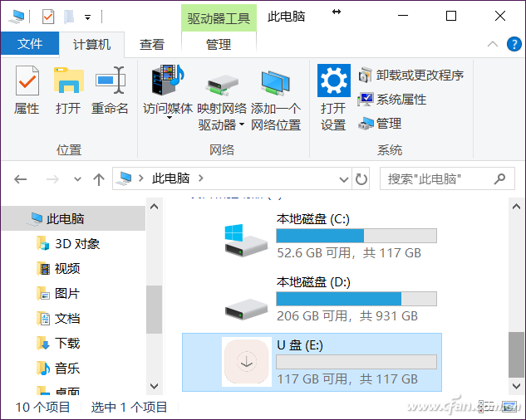Image resolution: width=526 pixels, height=420 pixels.
Task: Select 音乐 (Music) in the navigation pane
Action: [x=59, y=368]
